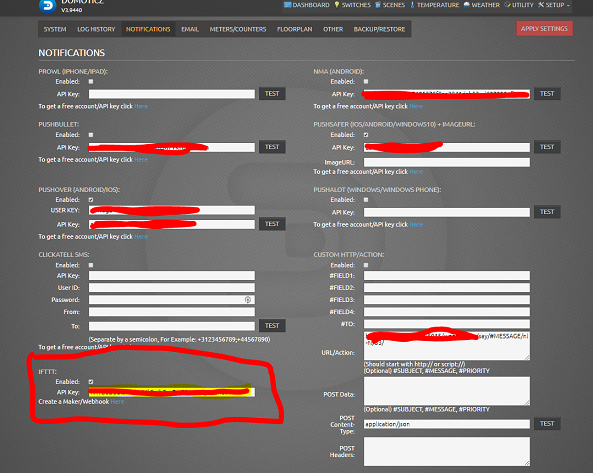Open Pushbullet free account Here link
Viewport: 593px width, 473px height.
[141, 160]
